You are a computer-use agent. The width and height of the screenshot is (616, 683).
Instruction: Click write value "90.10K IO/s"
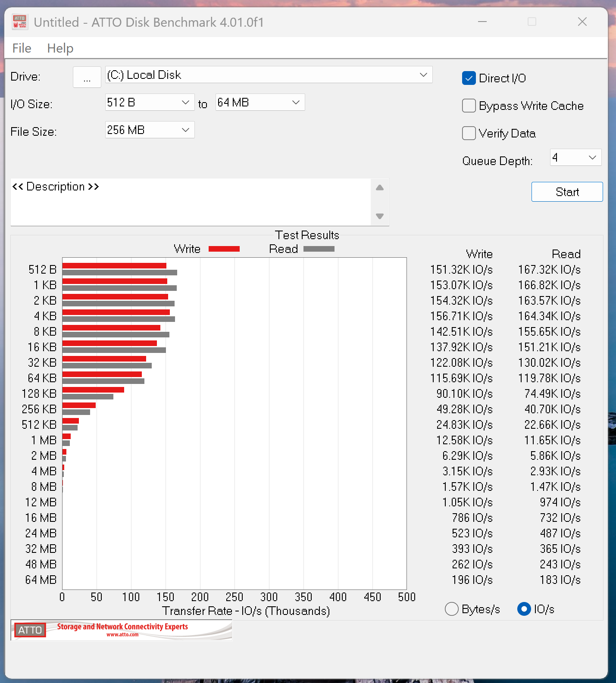point(464,394)
